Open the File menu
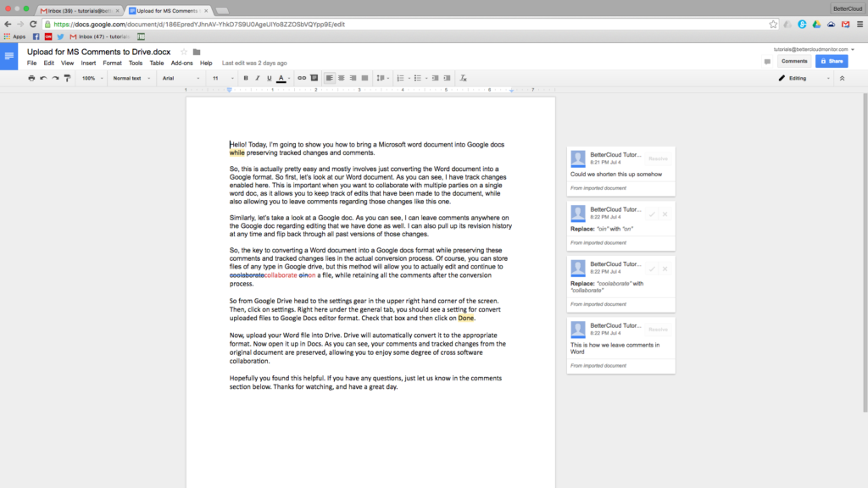This screenshot has height=488, width=868. [x=31, y=63]
